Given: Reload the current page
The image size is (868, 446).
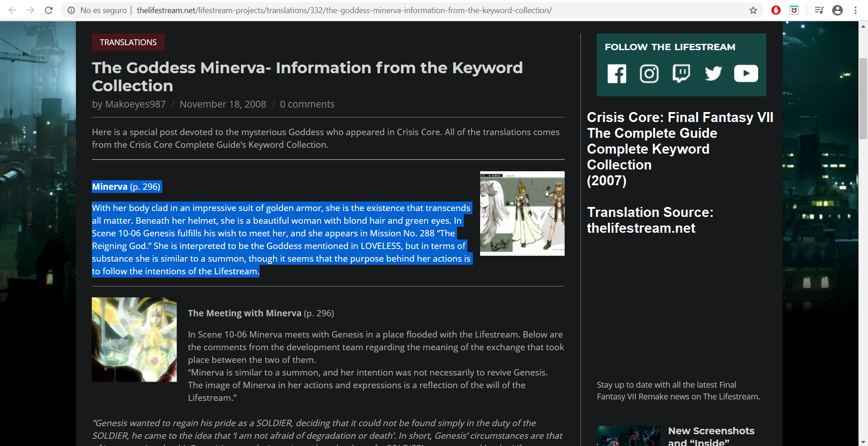Looking at the screenshot, I should pos(49,10).
